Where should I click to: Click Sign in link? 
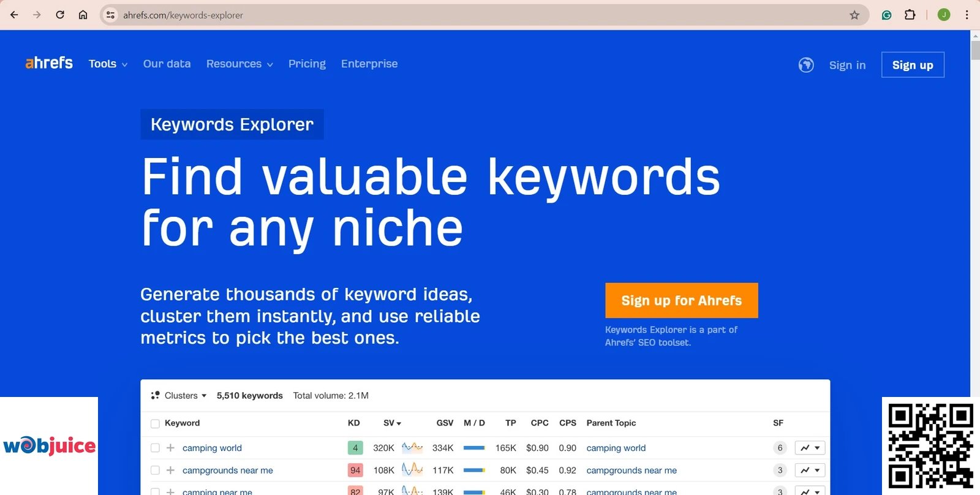coord(847,65)
